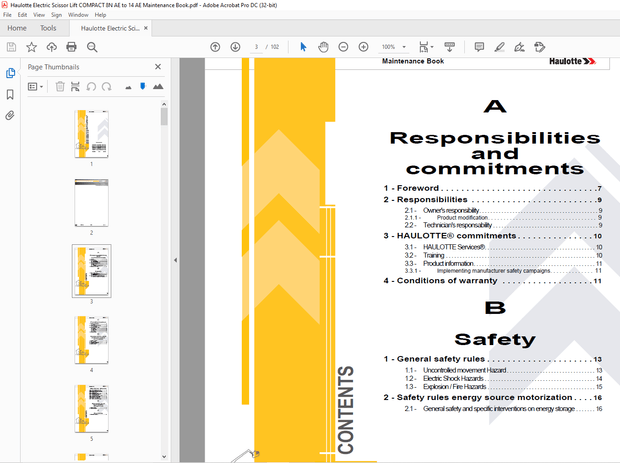Click '1 - General safety rules' entry
Image resolution: width=620 pixels, height=463 pixels.
click(492, 359)
